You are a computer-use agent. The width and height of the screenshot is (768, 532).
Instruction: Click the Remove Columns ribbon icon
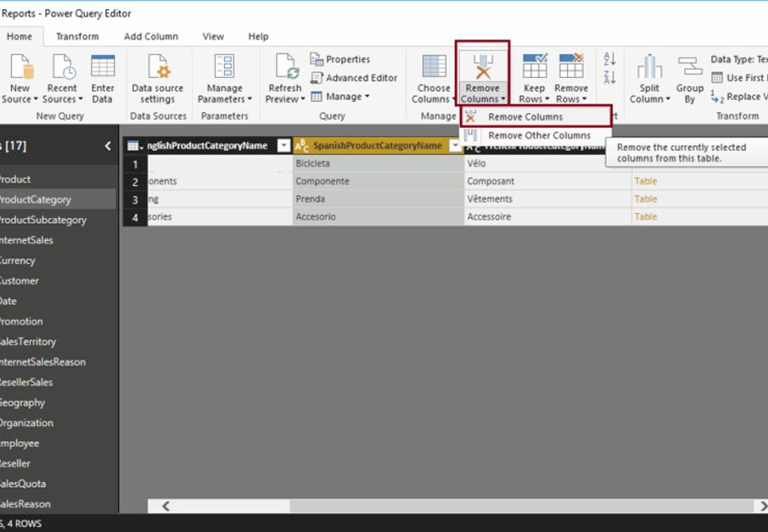483,67
